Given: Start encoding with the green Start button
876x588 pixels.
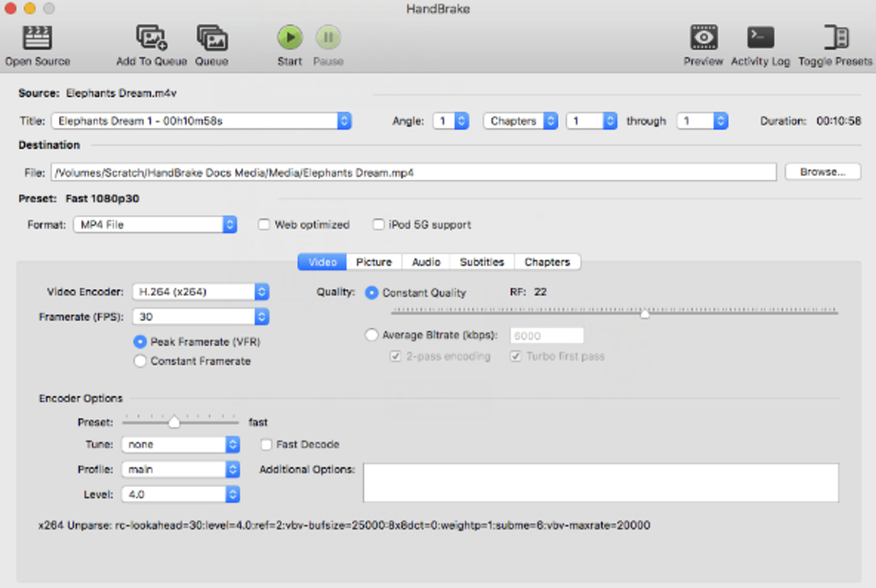Looking at the screenshot, I should coord(290,37).
